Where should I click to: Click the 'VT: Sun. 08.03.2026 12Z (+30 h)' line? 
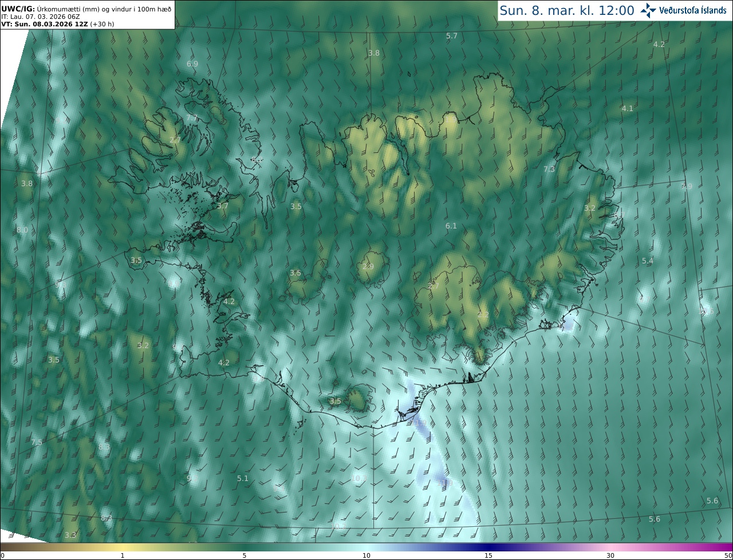[x=58, y=24]
